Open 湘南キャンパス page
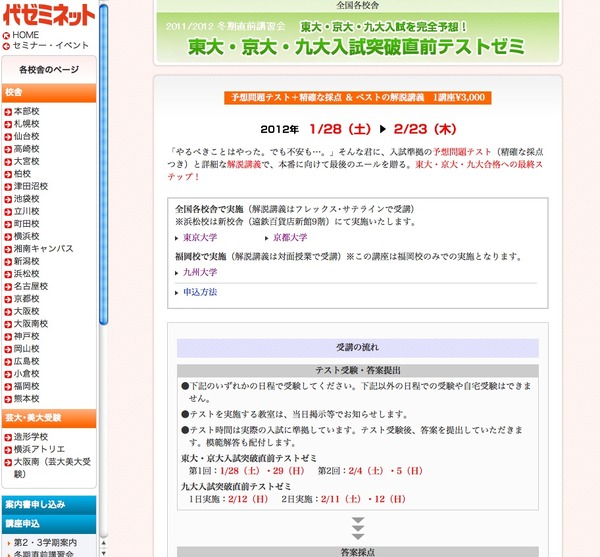The image size is (600, 557). (x=44, y=249)
